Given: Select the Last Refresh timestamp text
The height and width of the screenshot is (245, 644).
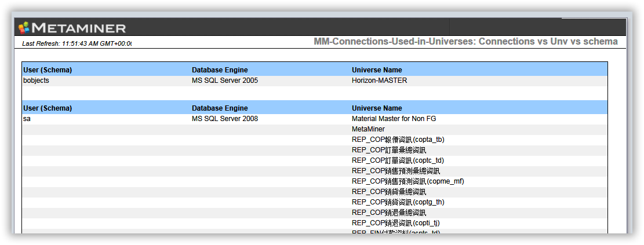Looking at the screenshot, I should point(77,43).
